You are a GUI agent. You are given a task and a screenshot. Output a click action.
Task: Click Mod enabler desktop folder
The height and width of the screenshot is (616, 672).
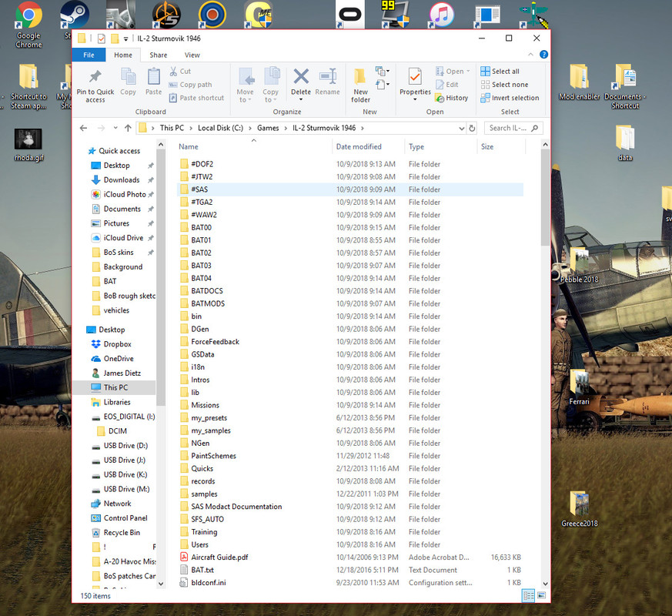tap(579, 82)
